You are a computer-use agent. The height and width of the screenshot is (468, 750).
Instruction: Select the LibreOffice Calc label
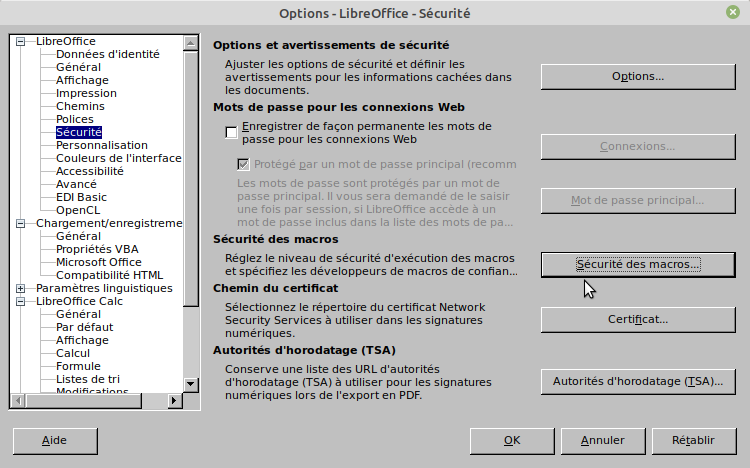pos(79,301)
